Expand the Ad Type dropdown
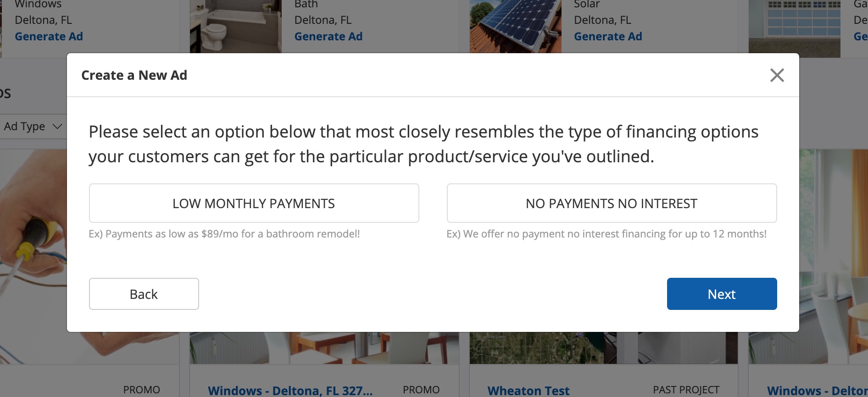Screen dimensions: 868x397 tap(32, 127)
